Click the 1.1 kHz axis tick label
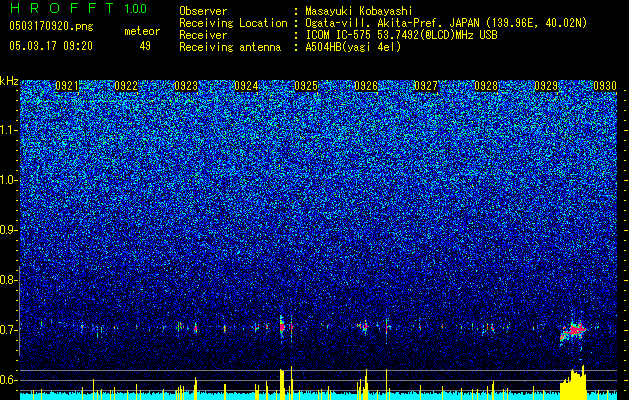629x400 pixels. point(9,130)
